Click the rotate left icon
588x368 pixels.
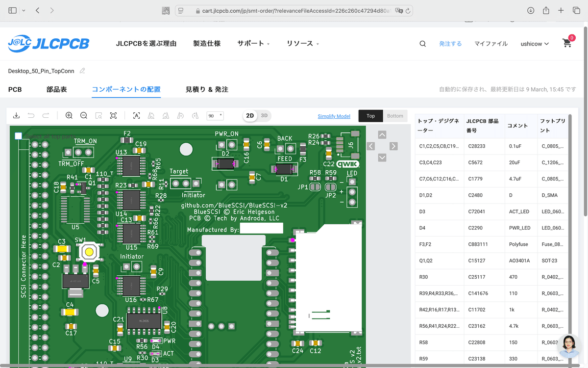coord(181,116)
